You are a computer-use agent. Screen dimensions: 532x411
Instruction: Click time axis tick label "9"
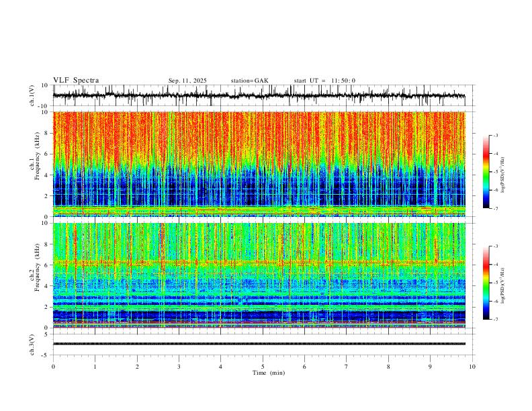click(x=430, y=367)
